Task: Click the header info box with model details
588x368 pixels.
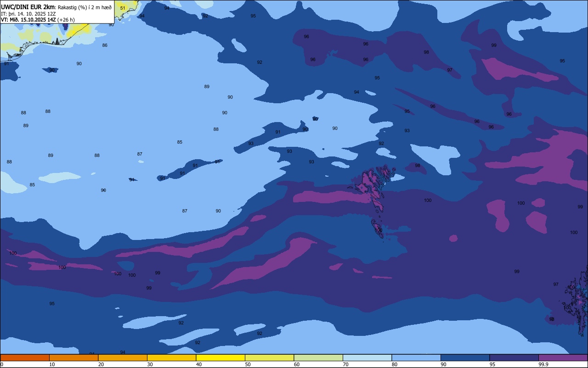Action: [x=57, y=12]
